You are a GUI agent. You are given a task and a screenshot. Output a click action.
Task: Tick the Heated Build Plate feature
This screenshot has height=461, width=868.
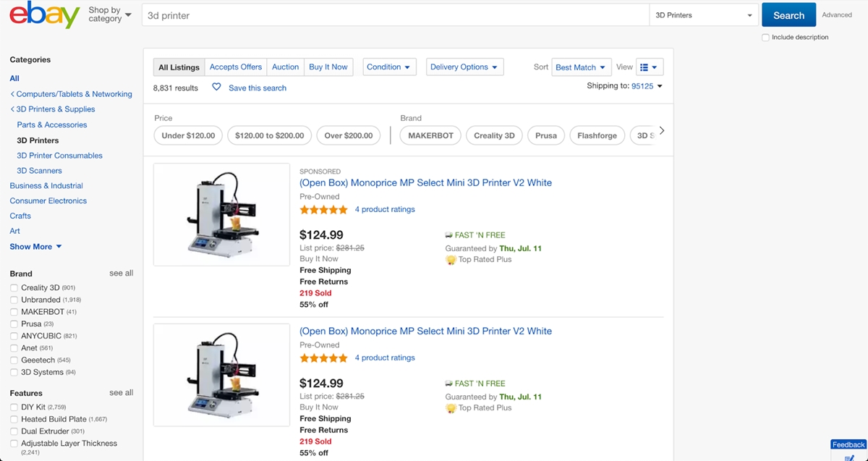14,419
